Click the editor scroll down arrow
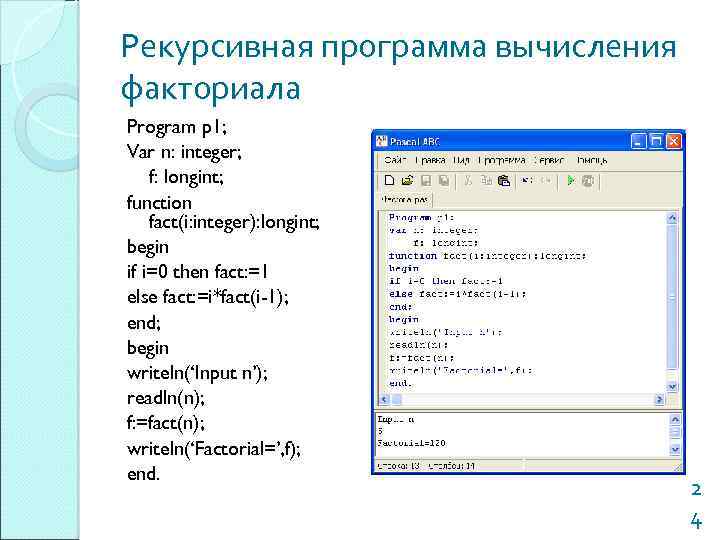720x540 pixels. click(x=672, y=387)
